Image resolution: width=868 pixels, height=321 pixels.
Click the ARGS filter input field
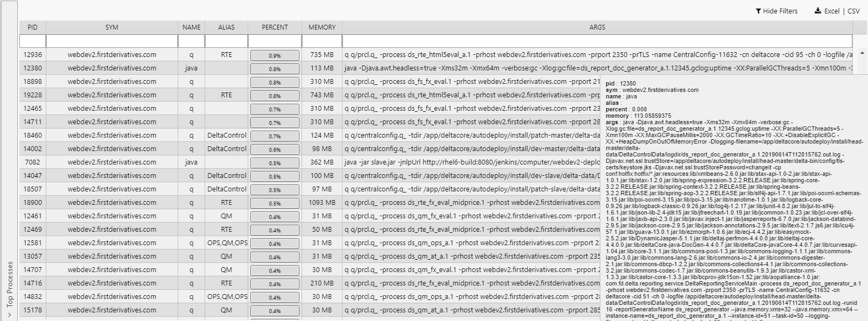(597, 41)
